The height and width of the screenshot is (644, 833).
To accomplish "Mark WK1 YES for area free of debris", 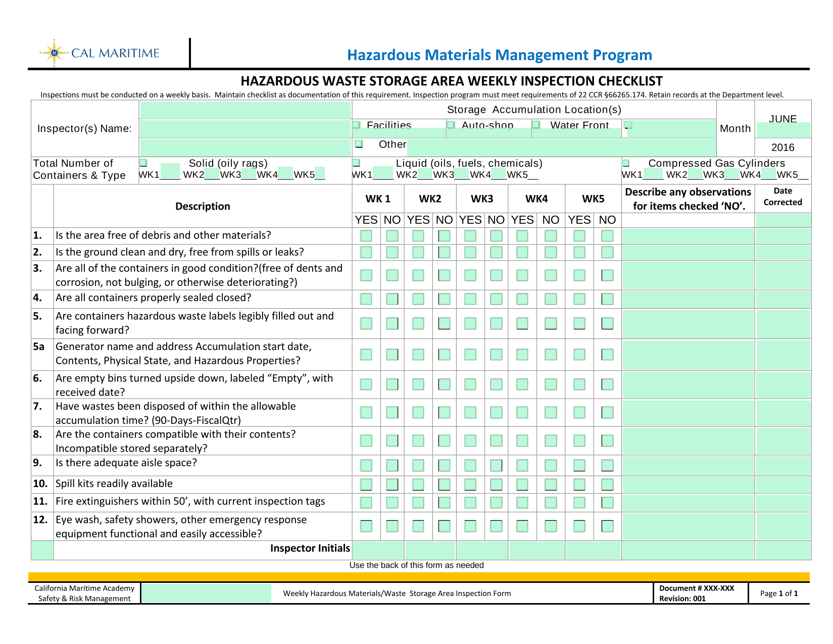I will click(366, 236).
